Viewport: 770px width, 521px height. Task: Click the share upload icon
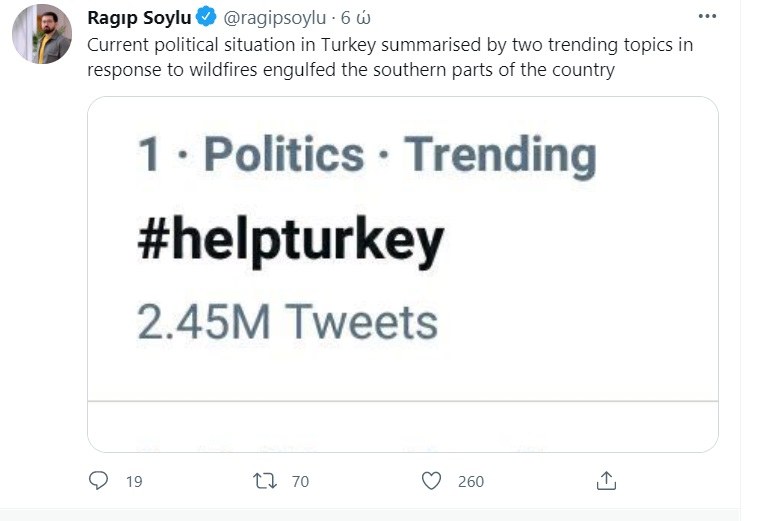pyautogui.click(x=606, y=481)
